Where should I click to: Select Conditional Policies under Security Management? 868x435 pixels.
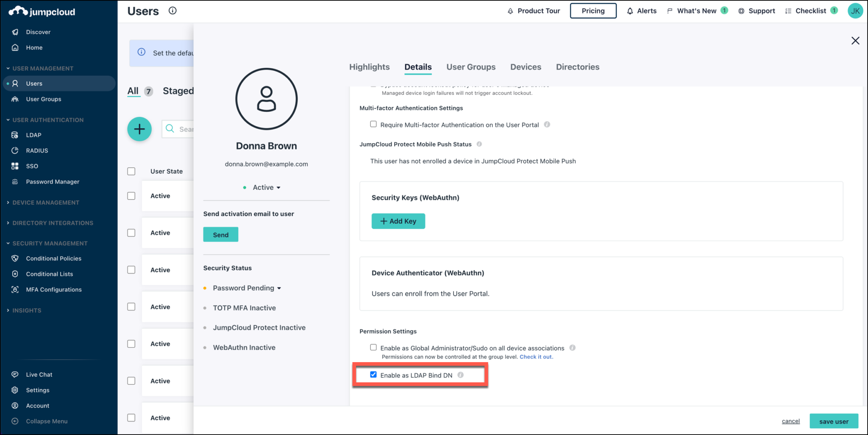pyautogui.click(x=53, y=258)
